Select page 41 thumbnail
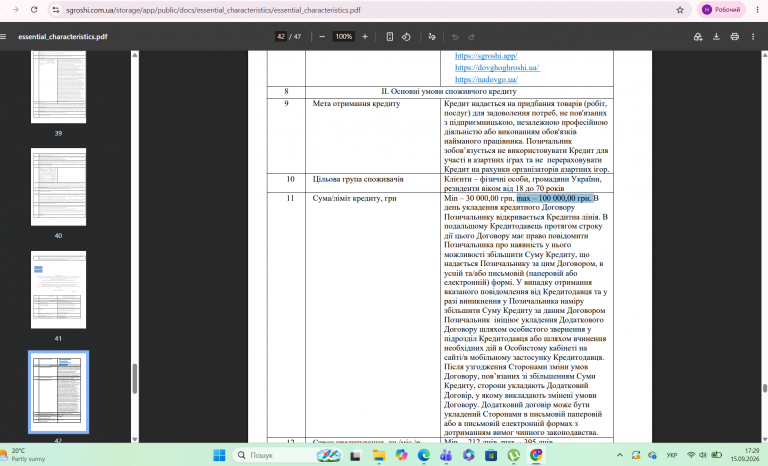The width and height of the screenshot is (768, 466). pos(58,290)
